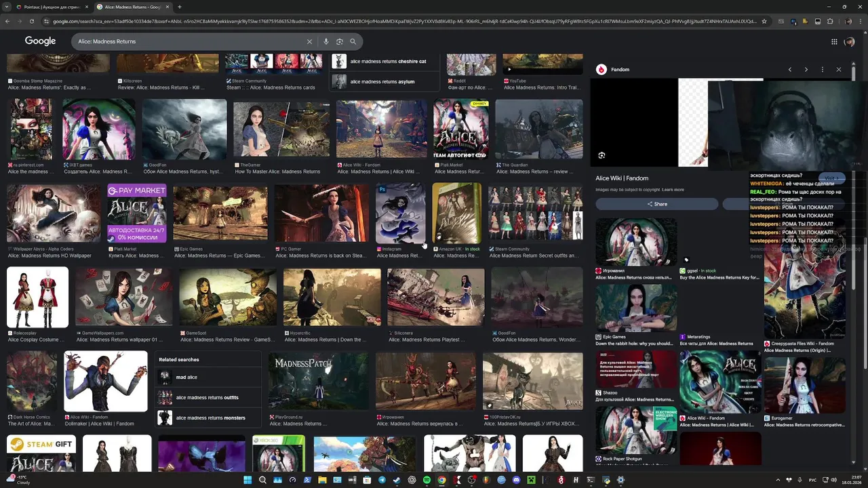Search inside image with the Lens icon
The width and height of the screenshot is (868, 488).
click(601, 155)
